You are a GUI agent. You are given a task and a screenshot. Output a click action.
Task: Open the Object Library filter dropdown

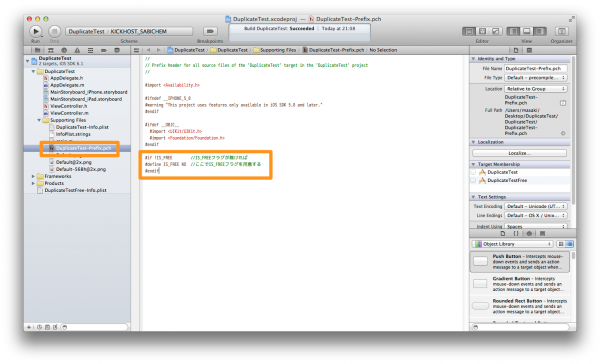point(513,244)
